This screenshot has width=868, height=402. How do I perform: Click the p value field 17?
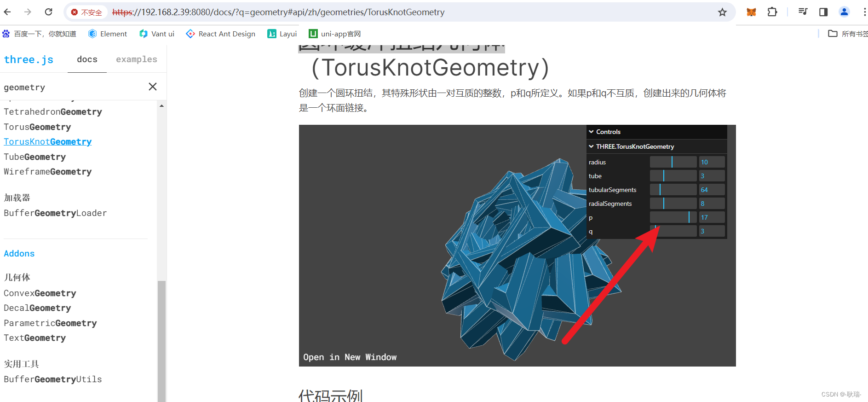[x=712, y=217]
